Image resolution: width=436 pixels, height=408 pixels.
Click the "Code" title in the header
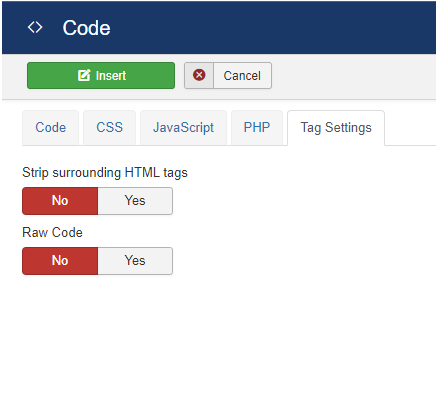click(x=86, y=28)
